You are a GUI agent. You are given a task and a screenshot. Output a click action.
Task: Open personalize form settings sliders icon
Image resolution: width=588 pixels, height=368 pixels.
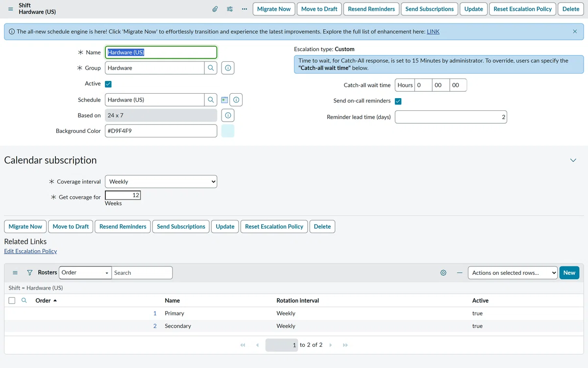pos(230,9)
